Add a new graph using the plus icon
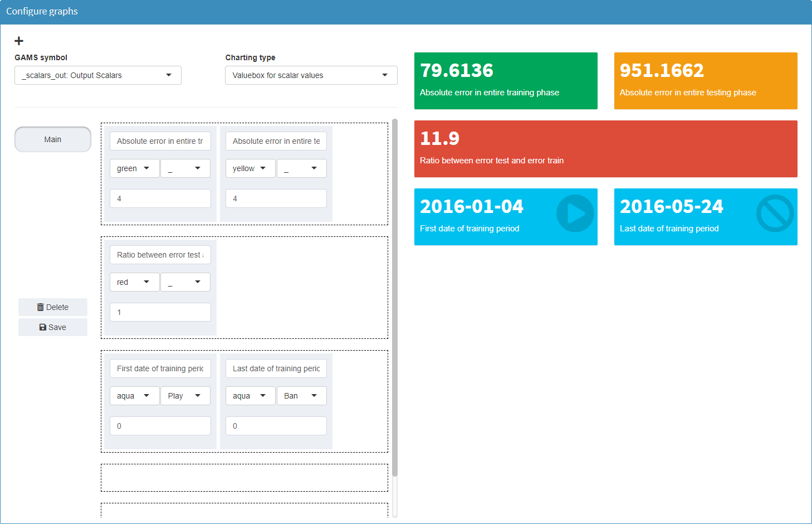Image resolution: width=812 pixels, height=524 pixels. (19, 41)
